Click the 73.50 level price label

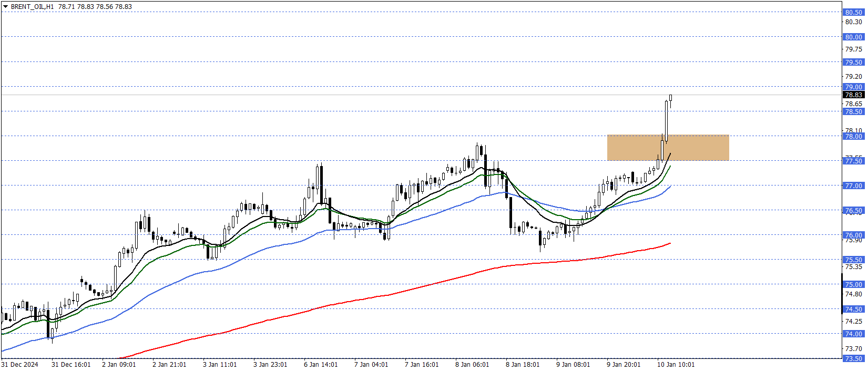click(854, 358)
